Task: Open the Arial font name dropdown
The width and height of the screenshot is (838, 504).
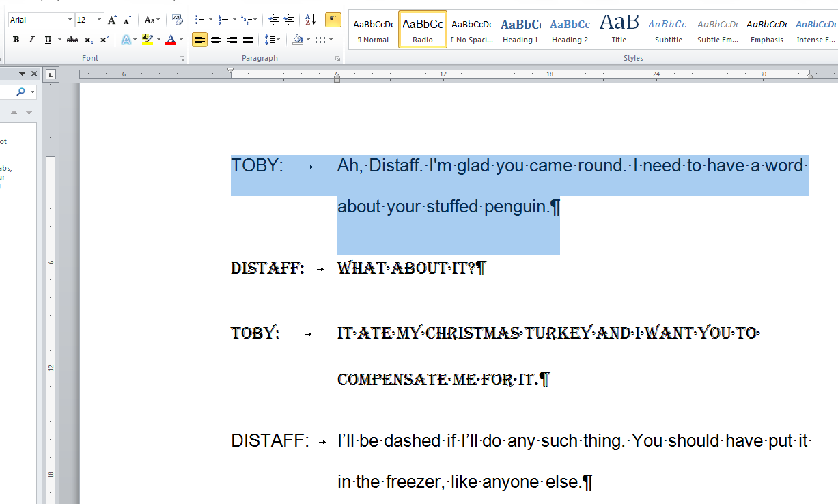Action: click(70, 20)
